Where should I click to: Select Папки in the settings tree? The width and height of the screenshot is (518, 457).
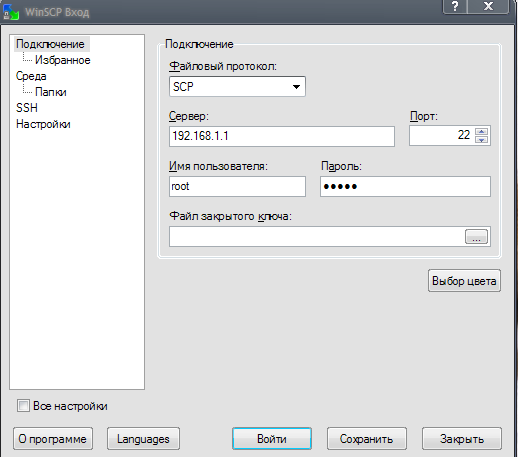coord(51,92)
